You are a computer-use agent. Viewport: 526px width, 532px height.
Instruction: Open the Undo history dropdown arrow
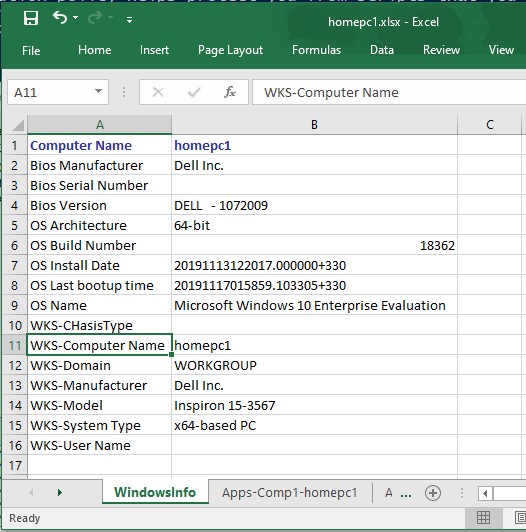[x=75, y=17]
